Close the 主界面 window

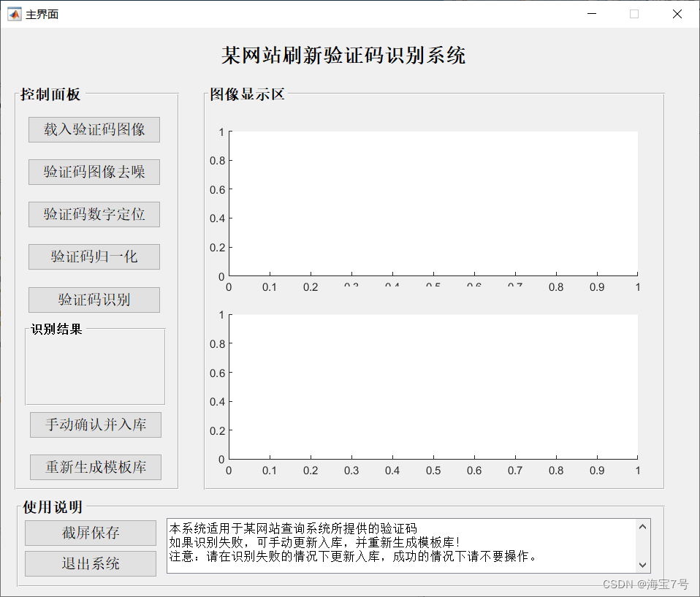click(x=677, y=14)
